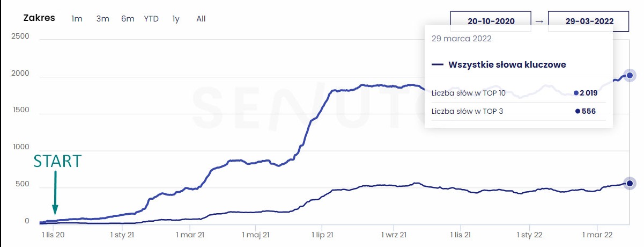Click the dot beside value 556
The height and width of the screenshot is (247, 644).
[x=578, y=111]
